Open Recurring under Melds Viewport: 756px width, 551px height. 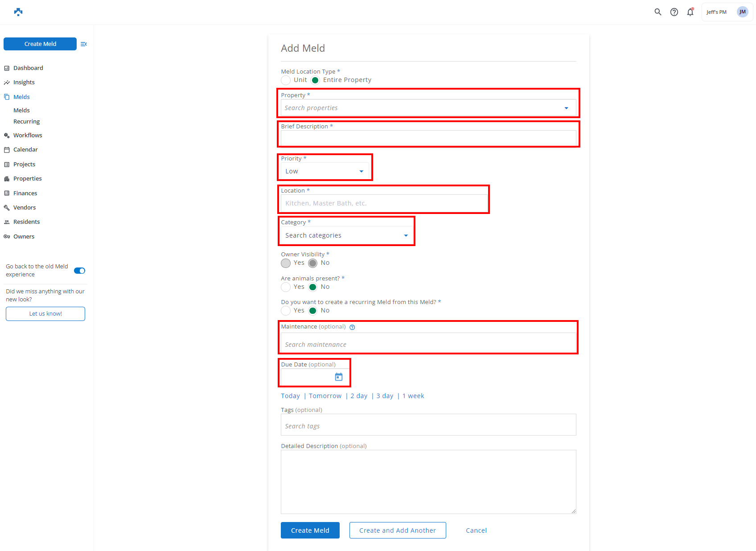coord(26,122)
